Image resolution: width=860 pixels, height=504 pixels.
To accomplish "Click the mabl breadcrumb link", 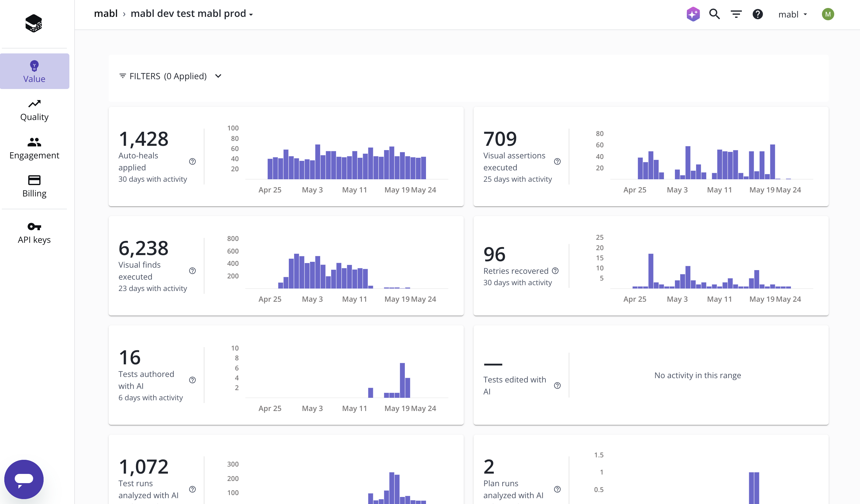I will (106, 14).
